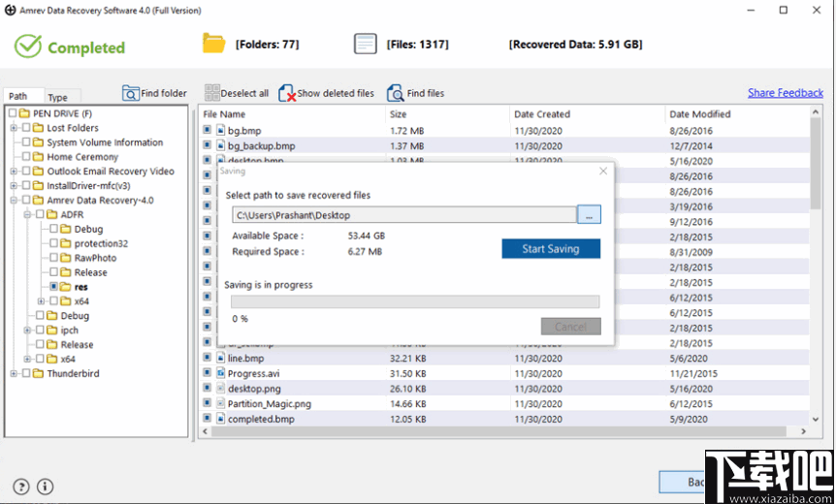The image size is (836, 504).
Task: Uncheck the Progress.avi file checkbox
Action: click(208, 372)
